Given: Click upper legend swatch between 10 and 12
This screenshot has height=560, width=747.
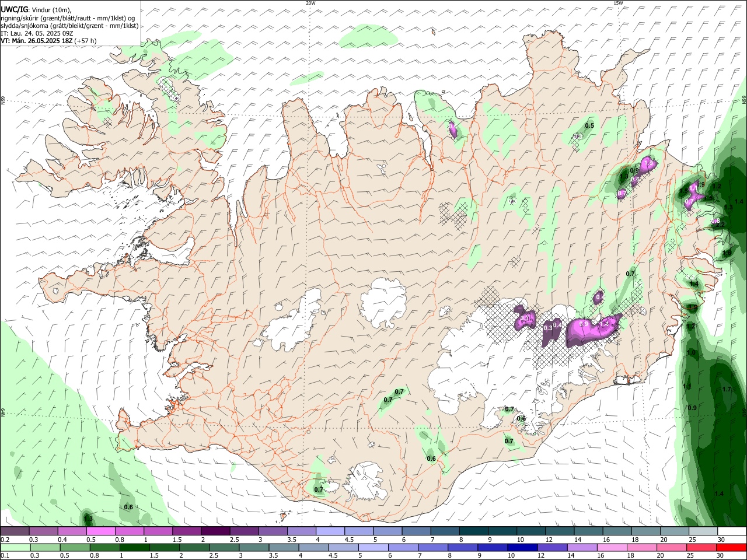Looking at the screenshot, I should point(530,531).
